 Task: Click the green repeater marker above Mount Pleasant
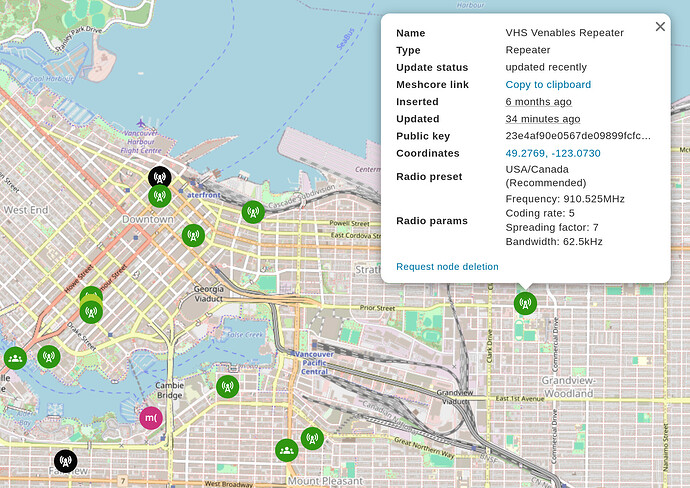coord(312,438)
